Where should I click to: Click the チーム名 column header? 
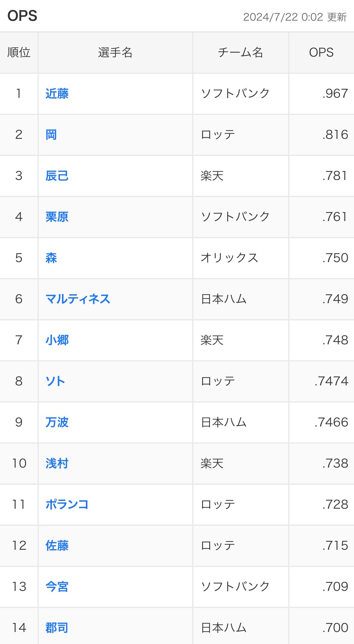click(x=240, y=52)
